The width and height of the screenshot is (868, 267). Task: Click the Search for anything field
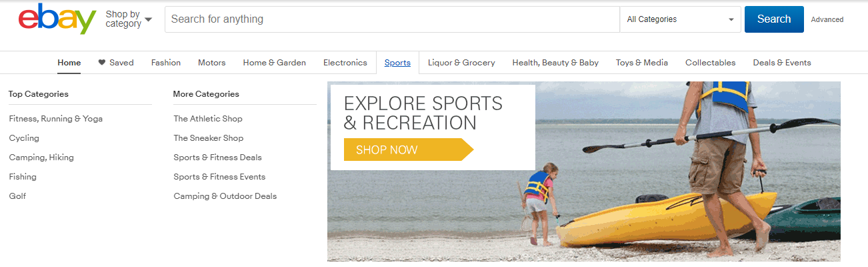393,19
